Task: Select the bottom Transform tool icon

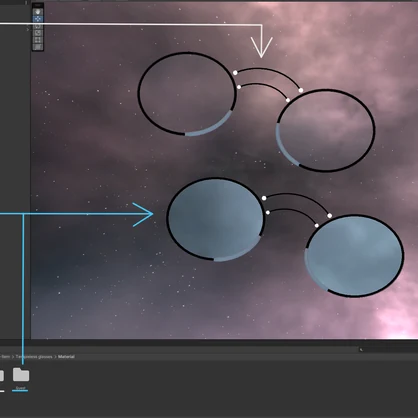Action: tap(38, 47)
